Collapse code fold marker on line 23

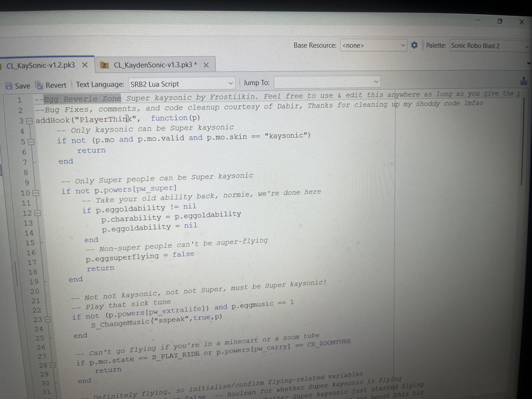coord(48,319)
